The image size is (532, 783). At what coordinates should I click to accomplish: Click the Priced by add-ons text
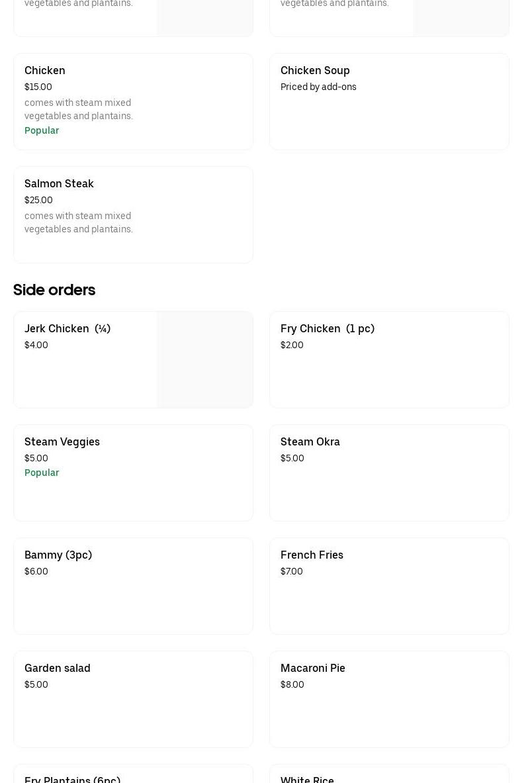[x=318, y=87]
